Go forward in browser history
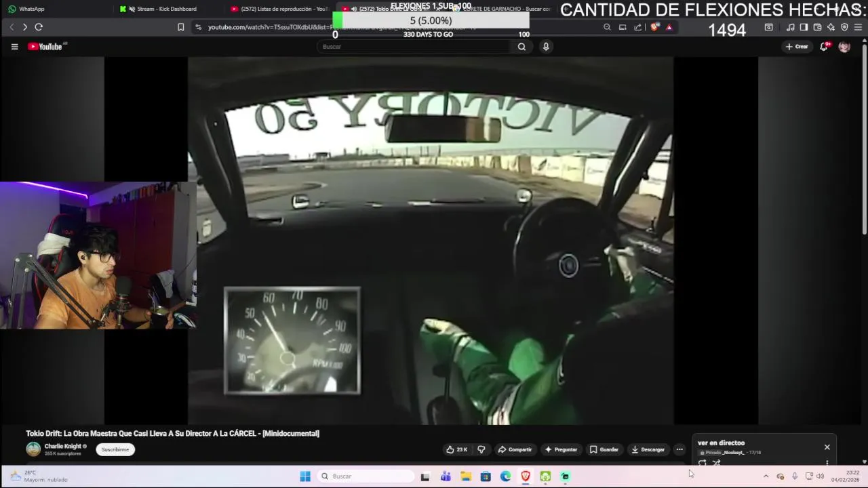 [25, 27]
